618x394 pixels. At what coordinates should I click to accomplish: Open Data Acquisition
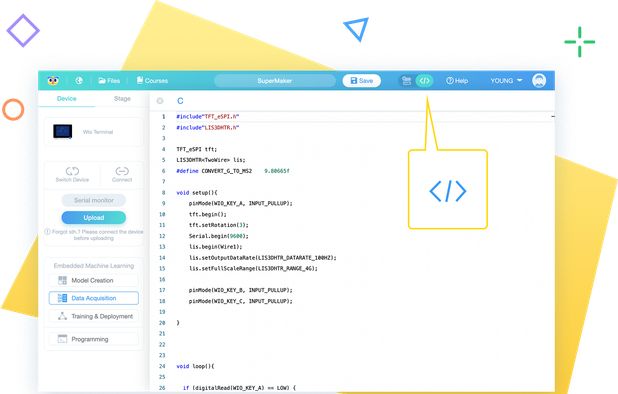click(x=93, y=298)
